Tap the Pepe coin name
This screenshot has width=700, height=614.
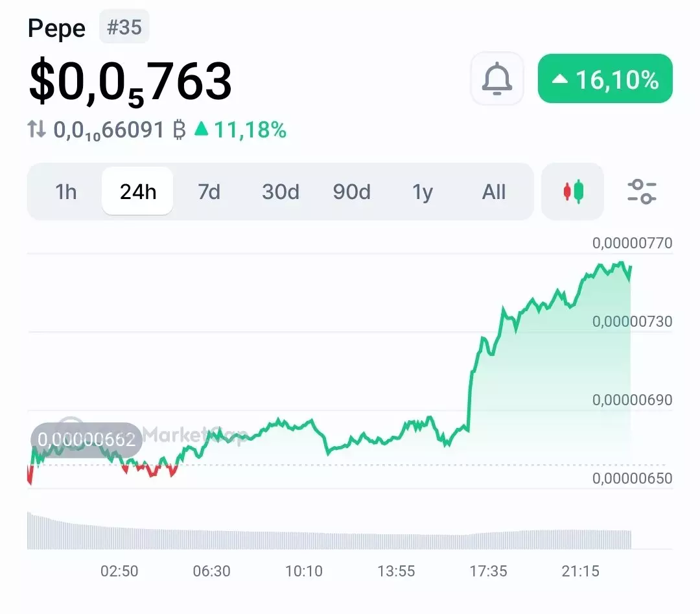click(57, 29)
